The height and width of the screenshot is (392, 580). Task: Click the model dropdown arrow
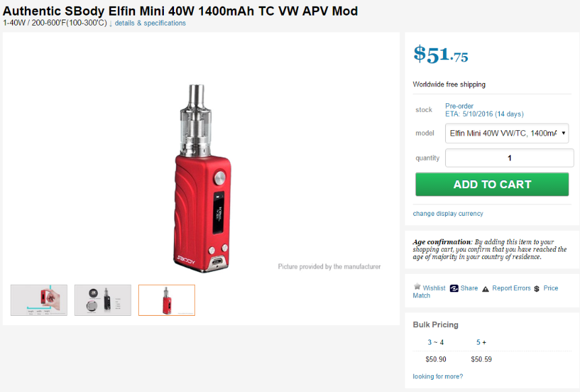click(x=563, y=134)
